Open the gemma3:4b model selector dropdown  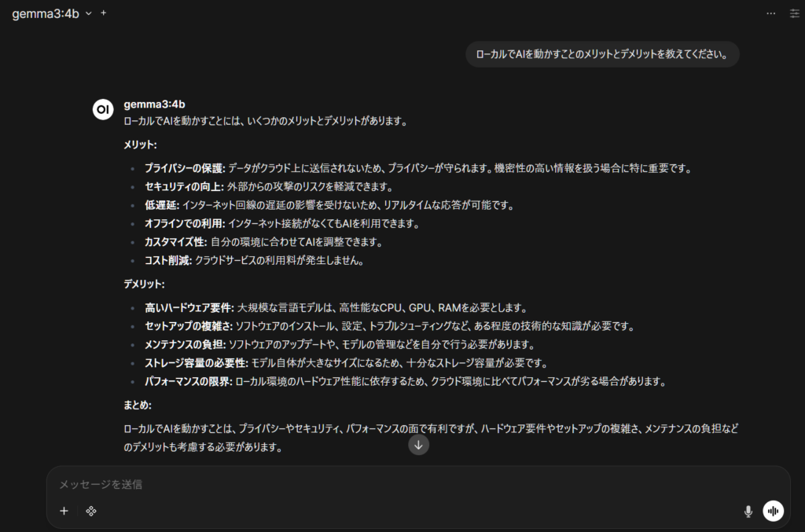(46, 13)
